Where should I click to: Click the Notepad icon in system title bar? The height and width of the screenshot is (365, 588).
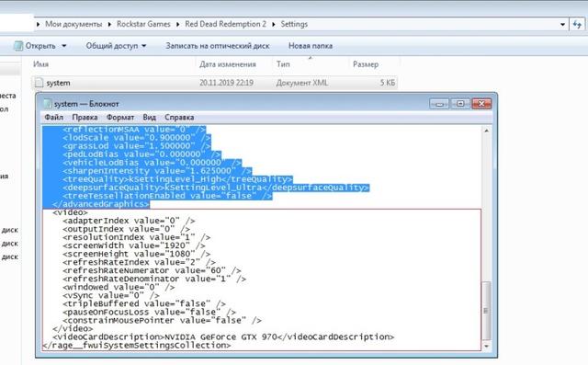[x=47, y=104]
